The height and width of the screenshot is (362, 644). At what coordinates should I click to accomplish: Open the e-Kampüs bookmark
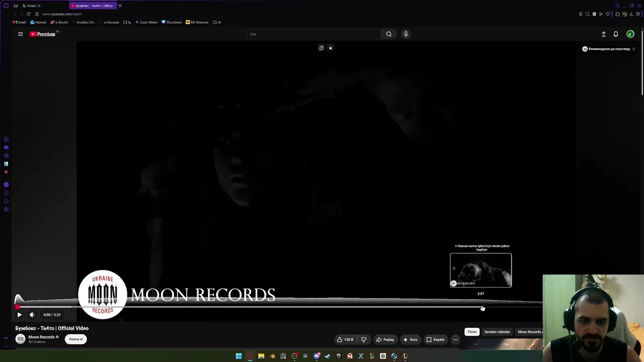110,22
